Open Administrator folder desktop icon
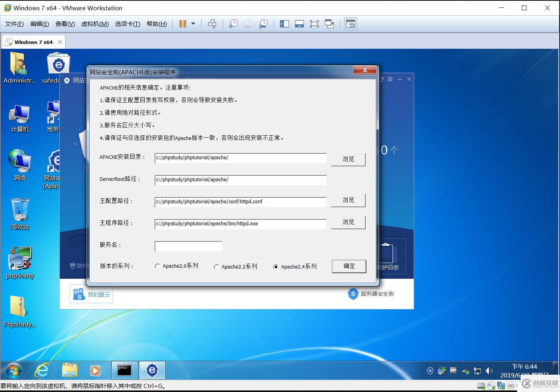Screen dimensions: 560x392 click(x=20, y=68)
